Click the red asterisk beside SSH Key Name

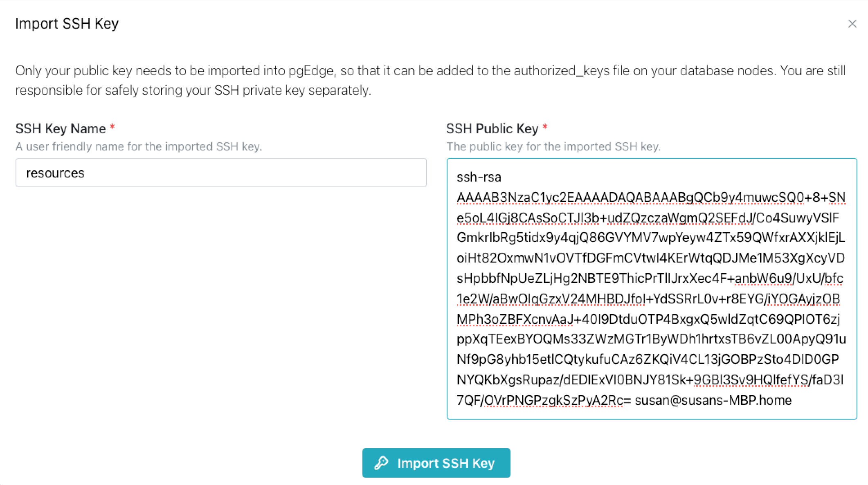(112, 127)
